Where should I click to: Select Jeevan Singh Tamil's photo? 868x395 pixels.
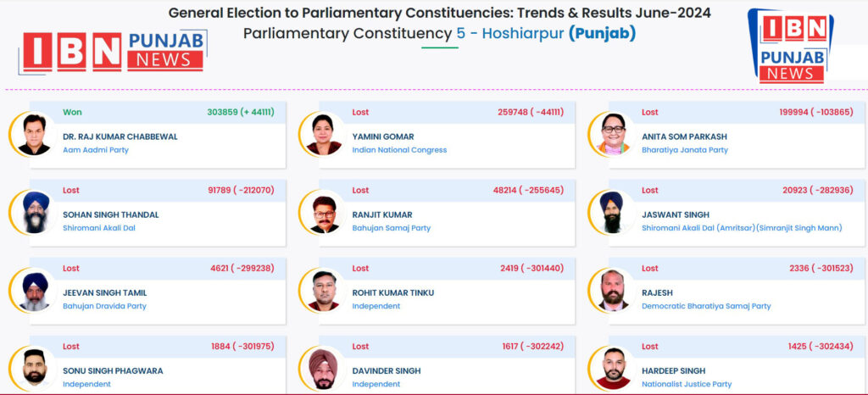point(34,291)
